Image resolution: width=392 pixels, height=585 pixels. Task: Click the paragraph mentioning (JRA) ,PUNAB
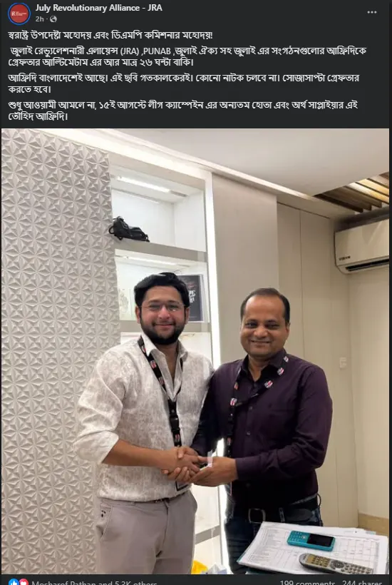coord(187,56)
